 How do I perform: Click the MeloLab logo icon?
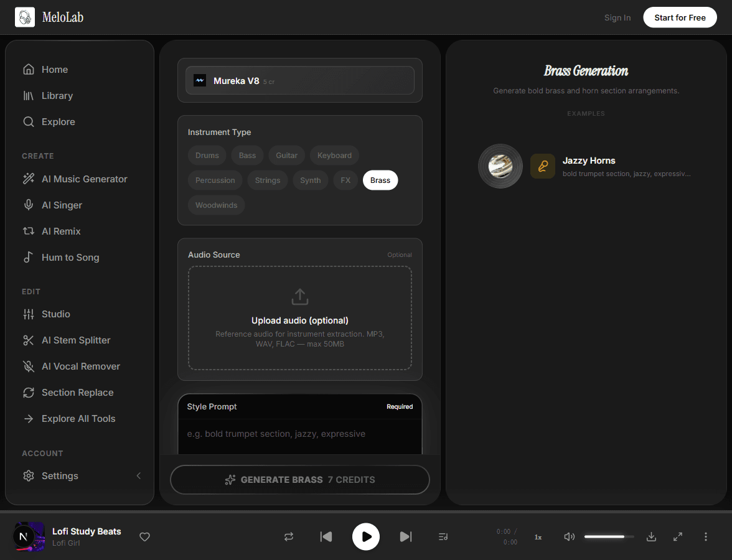25,17
